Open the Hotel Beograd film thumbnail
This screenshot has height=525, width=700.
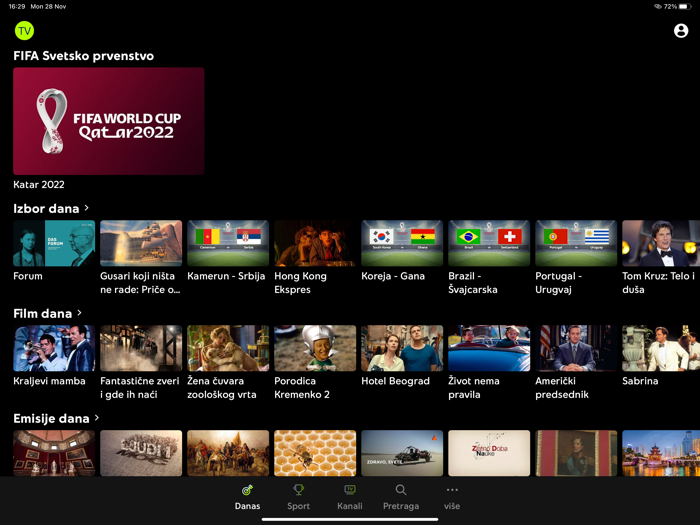[402, 348]
